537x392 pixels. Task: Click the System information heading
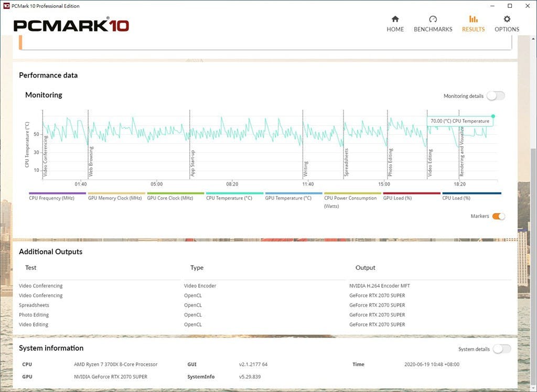click(x=51, y=348)
